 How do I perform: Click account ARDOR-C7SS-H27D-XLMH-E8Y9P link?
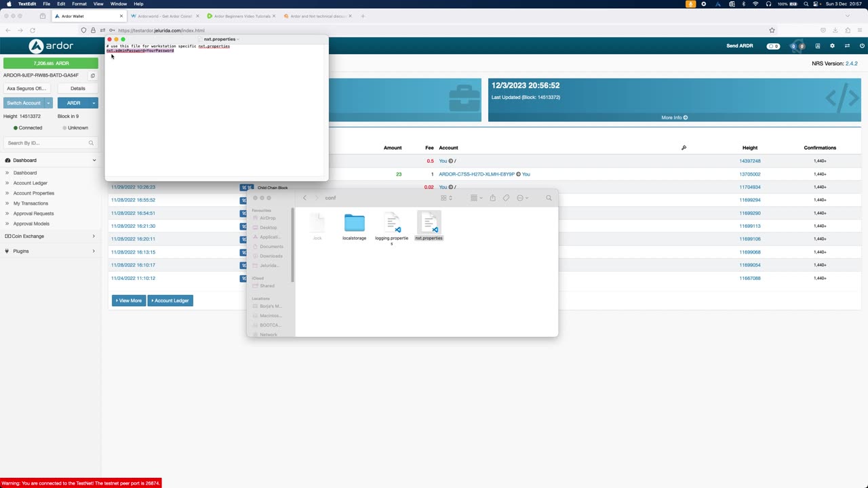click(x=477, y=174)
